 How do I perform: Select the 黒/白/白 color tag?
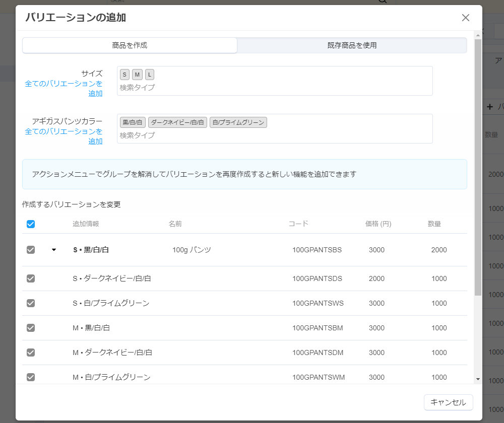coord(133,122)
